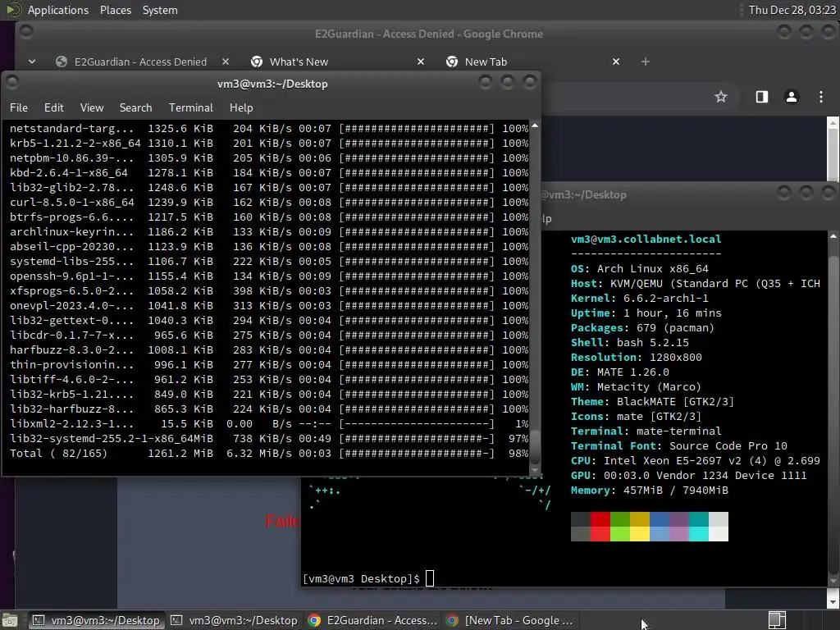
Task: Click the Packages: 679 (pacman) line
Action: click(642, 328)
